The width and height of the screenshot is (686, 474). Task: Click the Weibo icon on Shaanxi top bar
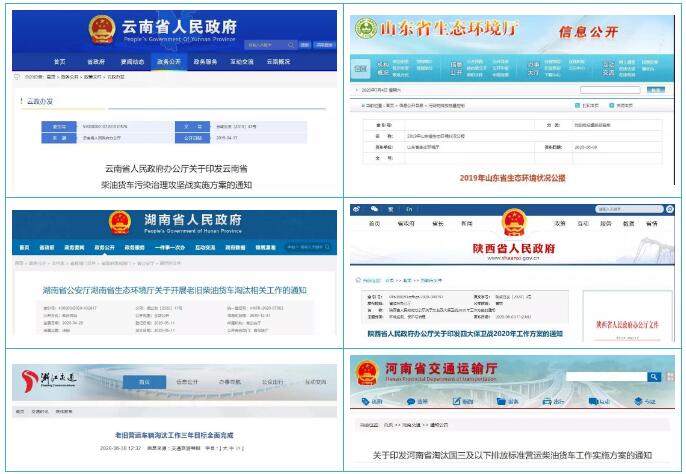[357, 209]
